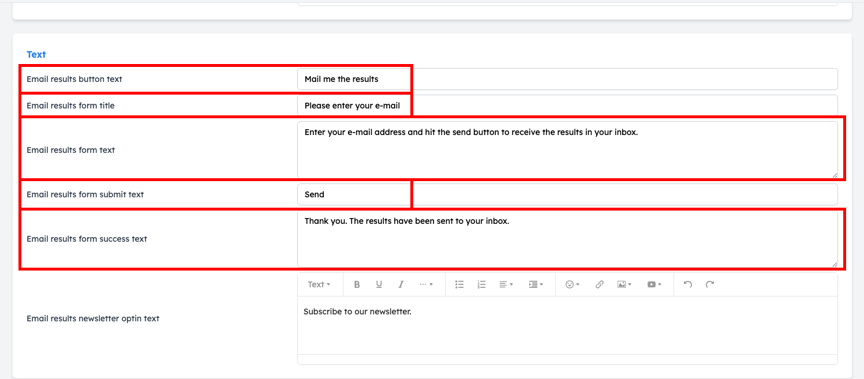864x379 pixels.
Task: Insert a link with the chain icon
Action: 599,284
